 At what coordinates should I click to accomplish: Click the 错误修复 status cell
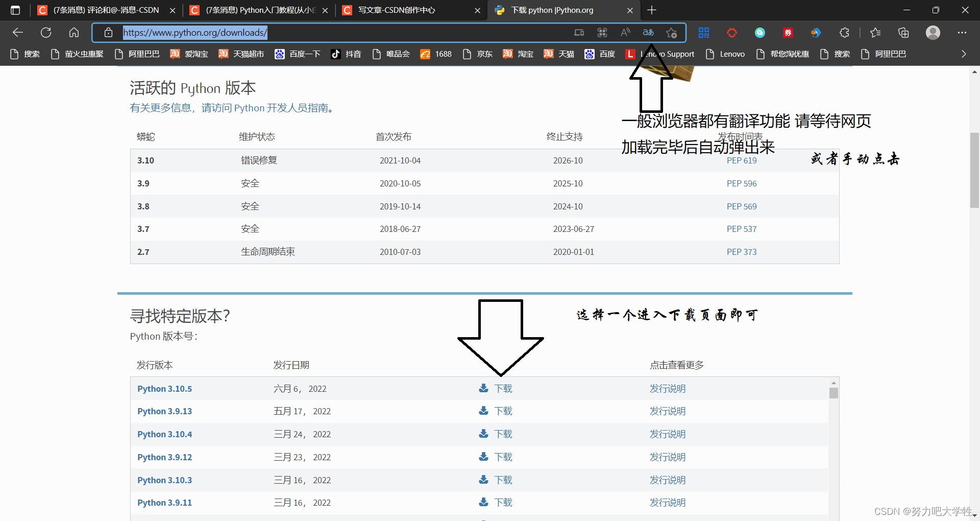[x=259, y=160]
